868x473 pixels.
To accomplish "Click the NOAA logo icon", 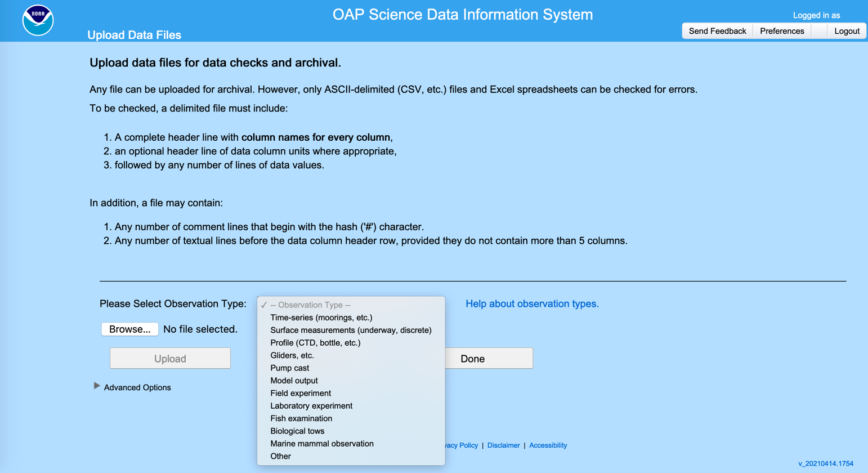I will [38, 20].
